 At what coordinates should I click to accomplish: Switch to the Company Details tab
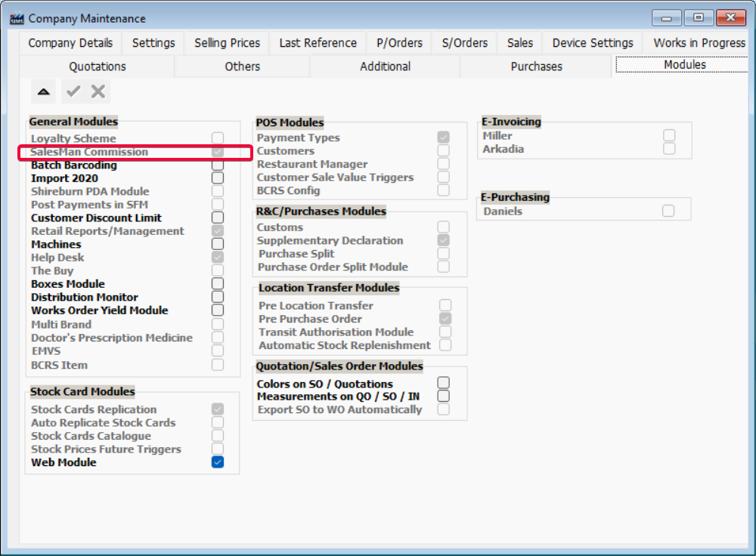pyautogui.click(x=70, y=43)
